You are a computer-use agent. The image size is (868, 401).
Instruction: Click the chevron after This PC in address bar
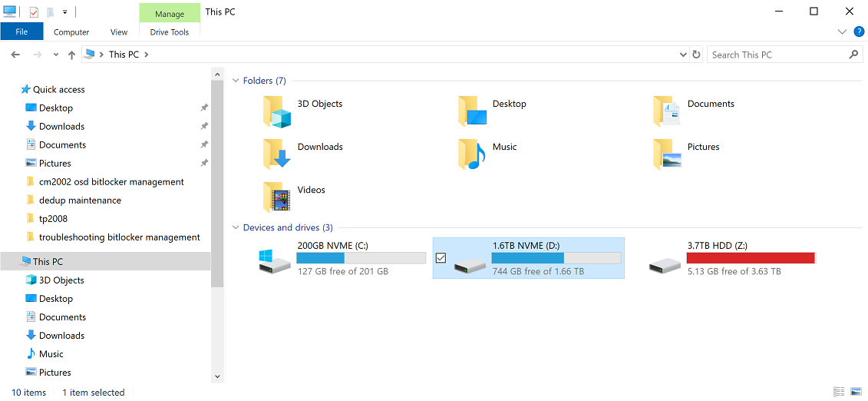pyautogui.click(x=146, y=55)
